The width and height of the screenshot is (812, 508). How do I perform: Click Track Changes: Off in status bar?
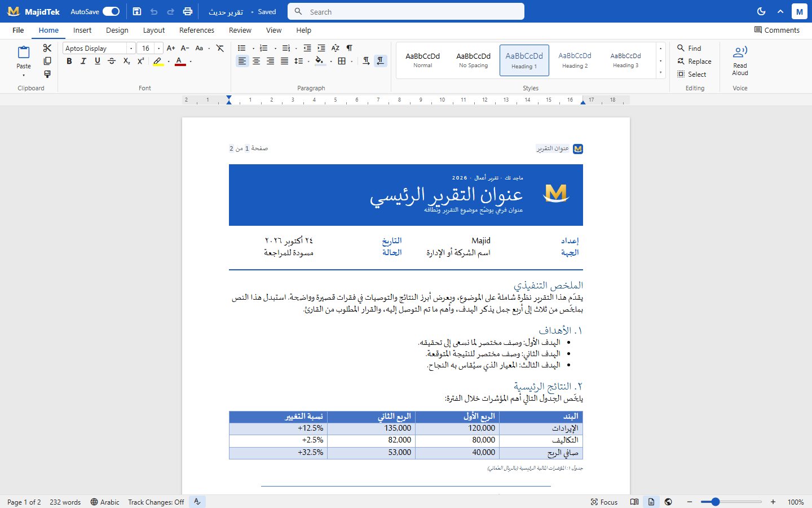[x=156, y=502]
